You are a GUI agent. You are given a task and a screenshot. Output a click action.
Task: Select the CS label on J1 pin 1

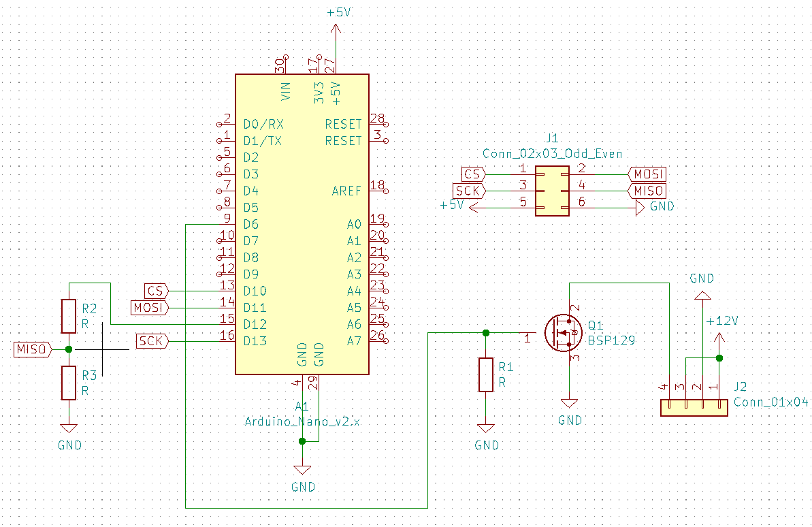[473, 174]
